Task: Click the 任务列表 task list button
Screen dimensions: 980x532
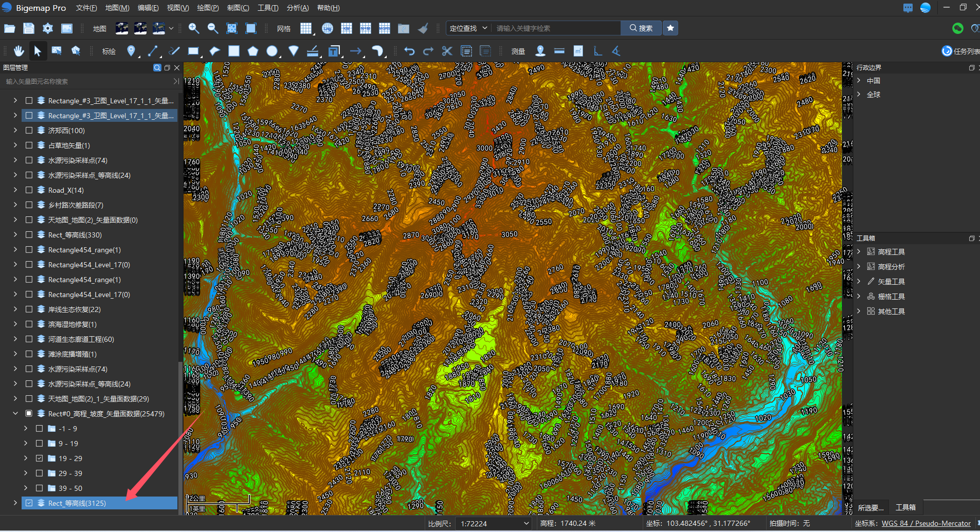Action: (960, 51)
